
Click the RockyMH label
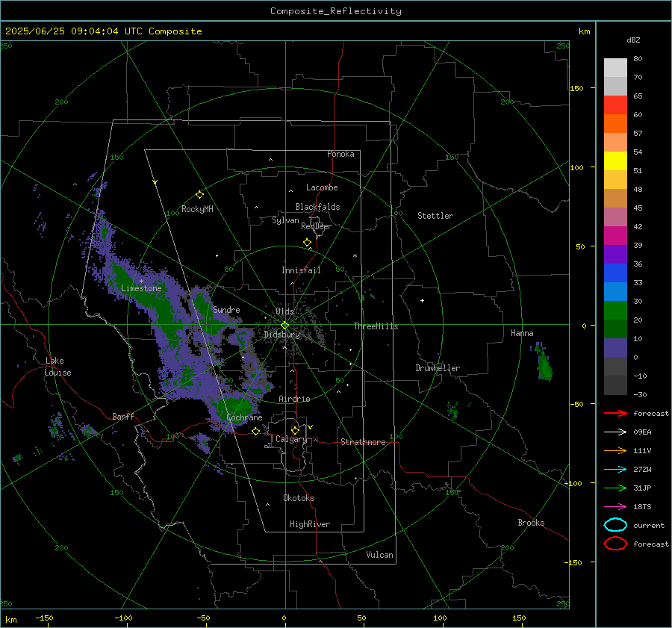197,209
